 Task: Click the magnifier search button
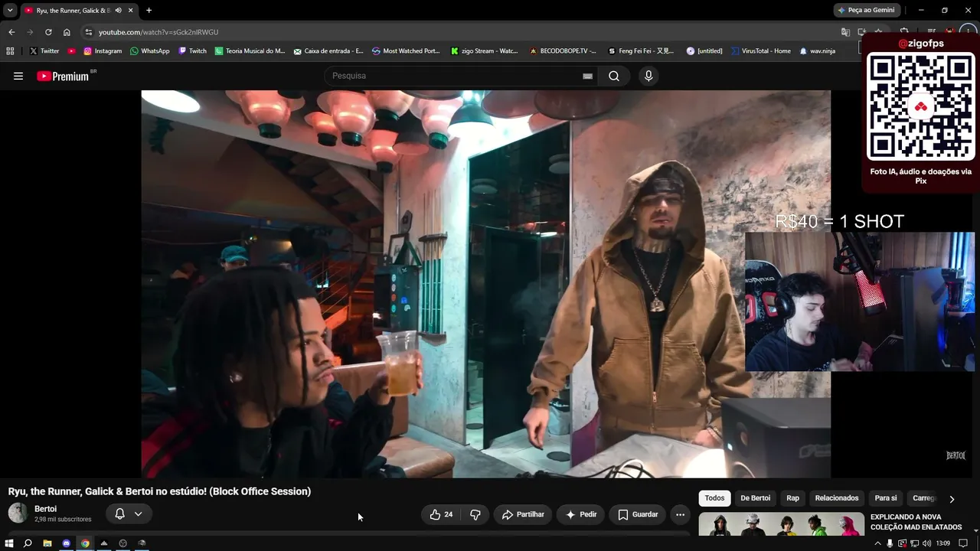pyautogui.click(x=614, y=76)
